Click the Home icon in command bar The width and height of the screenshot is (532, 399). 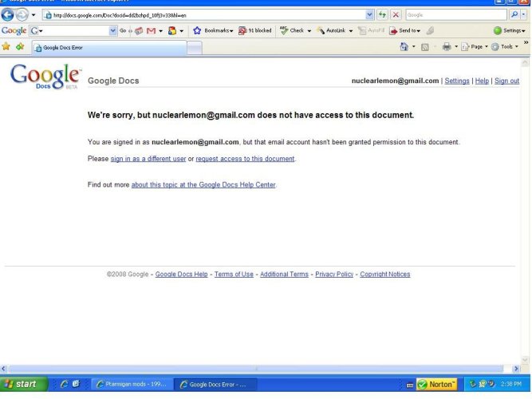coord(404,46)
